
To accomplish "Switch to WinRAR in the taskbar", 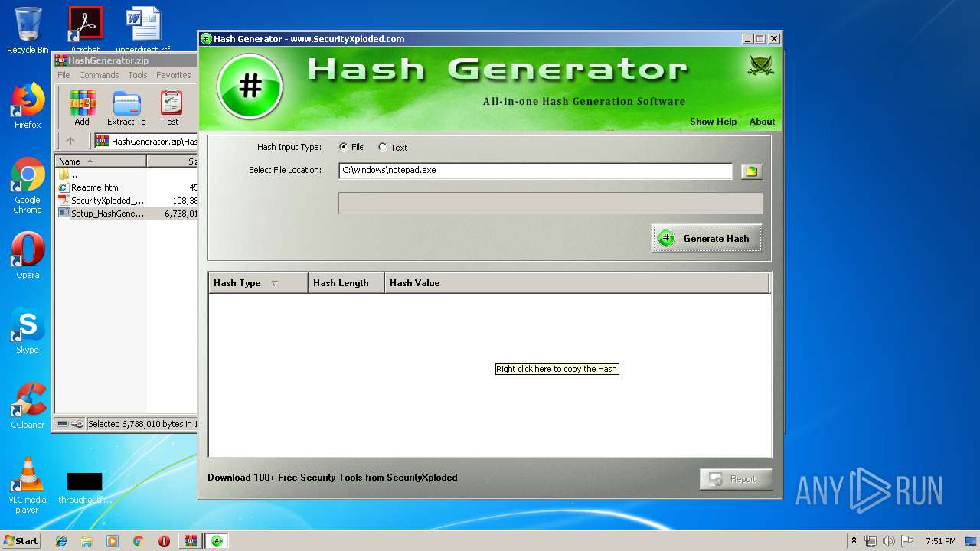I will coord(191,541).
